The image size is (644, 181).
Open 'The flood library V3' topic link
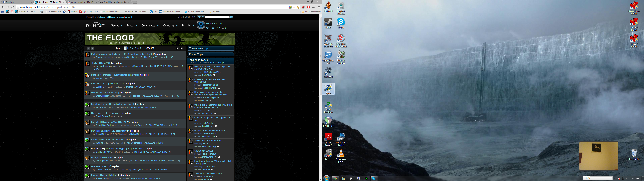tap(100, 63)
